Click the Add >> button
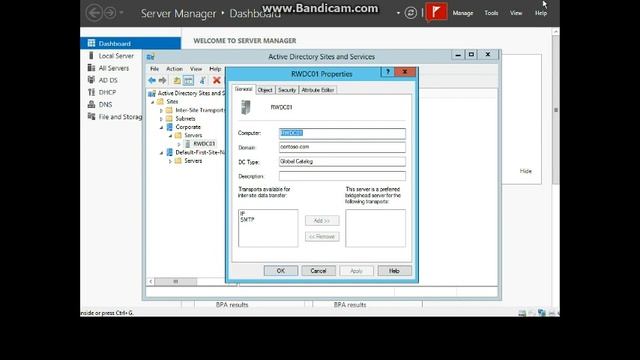This screenshot has height=360, width=640. pos(322,220)
